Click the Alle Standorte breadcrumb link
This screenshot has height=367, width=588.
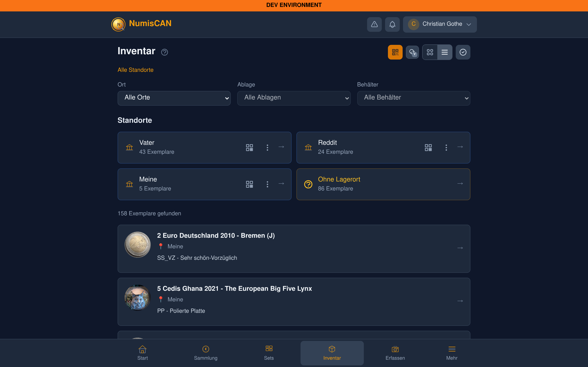(135, 70)
